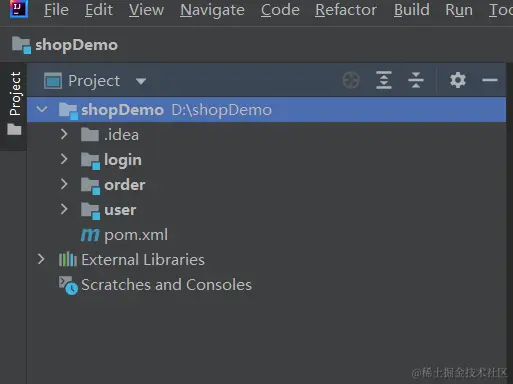Viewport: 513px width, 384px height.
Task: Expand the order module chevron
Action: (x=64, y=184)
